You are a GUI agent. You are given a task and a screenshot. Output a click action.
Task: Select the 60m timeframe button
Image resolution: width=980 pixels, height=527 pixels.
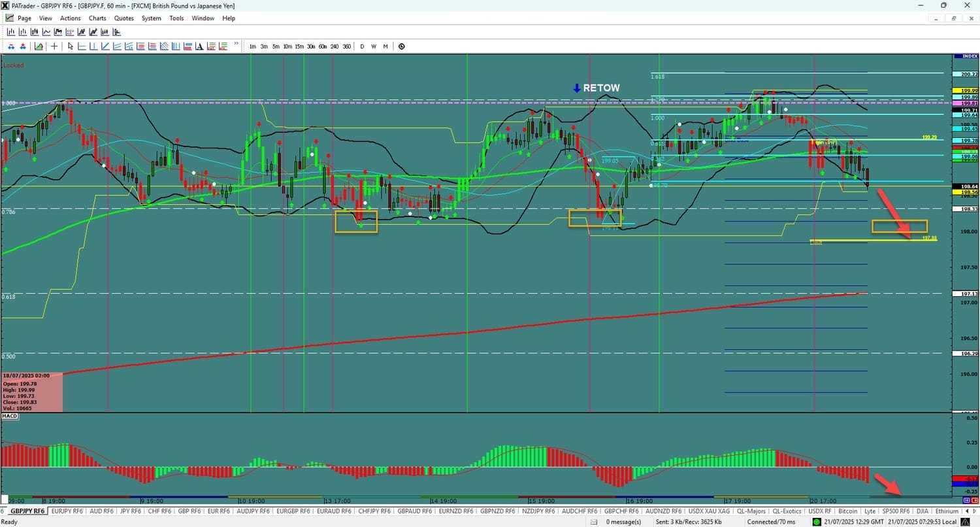coord(323,46)
